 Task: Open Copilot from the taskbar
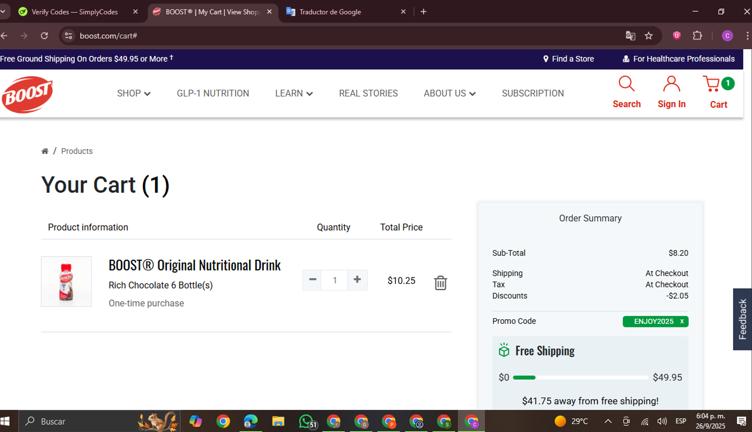(195, 421)
